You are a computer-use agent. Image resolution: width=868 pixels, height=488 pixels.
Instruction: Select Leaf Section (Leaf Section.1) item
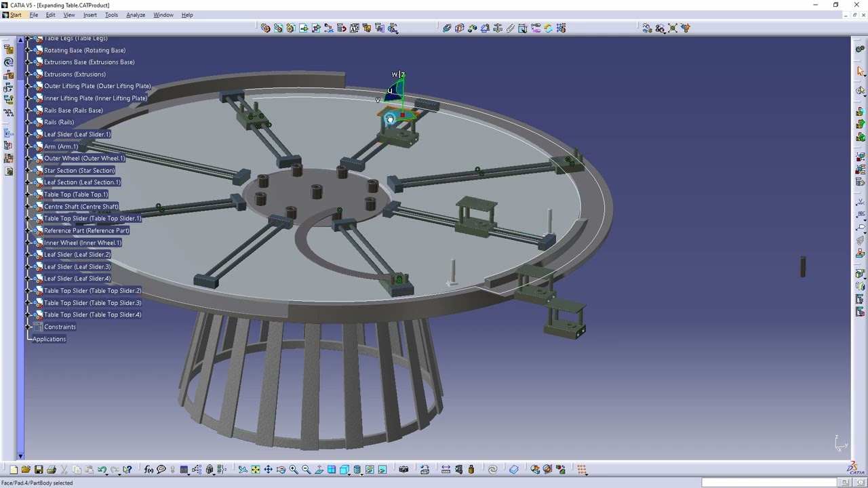pyautogui.click(x=82, y=182)
